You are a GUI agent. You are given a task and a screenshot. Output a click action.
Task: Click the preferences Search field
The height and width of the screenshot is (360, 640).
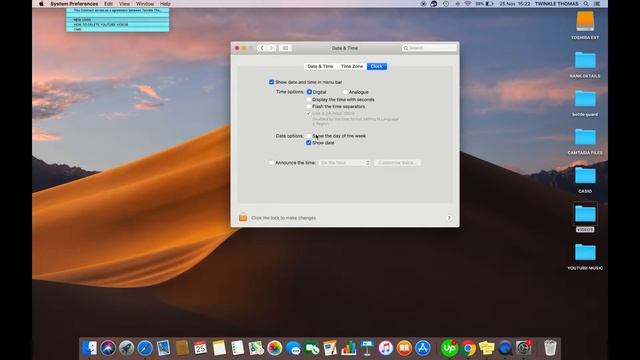429,48
